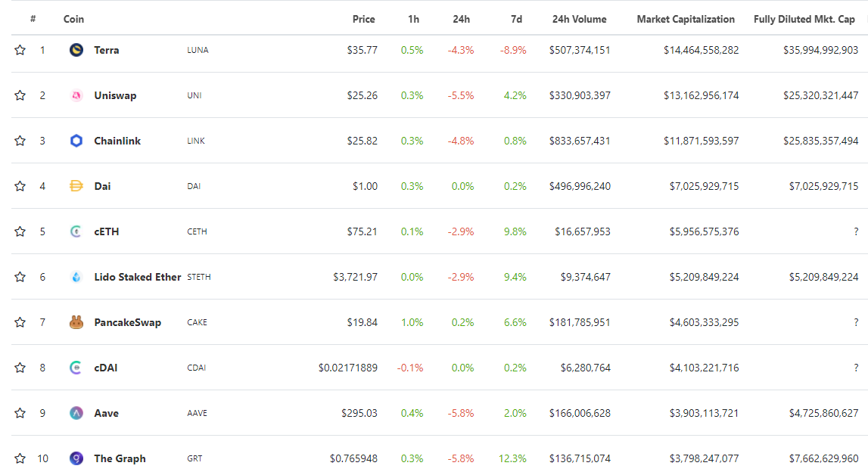Click the Aave ghost logo

[x=76, y=413]
